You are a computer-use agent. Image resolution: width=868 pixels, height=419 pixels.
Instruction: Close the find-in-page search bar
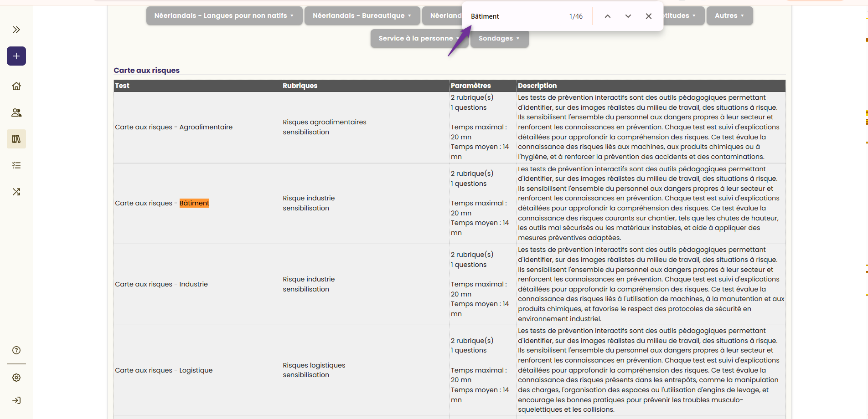(649, 16)
